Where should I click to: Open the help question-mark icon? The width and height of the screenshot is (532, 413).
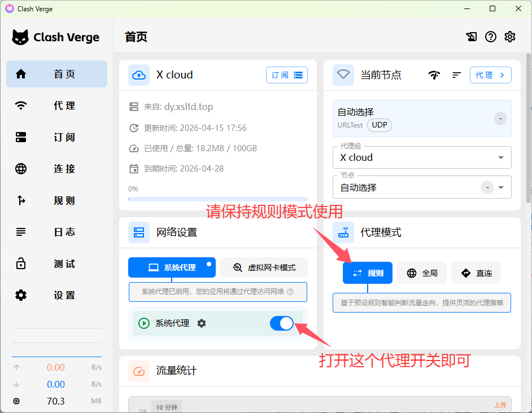tap(491, 37)
